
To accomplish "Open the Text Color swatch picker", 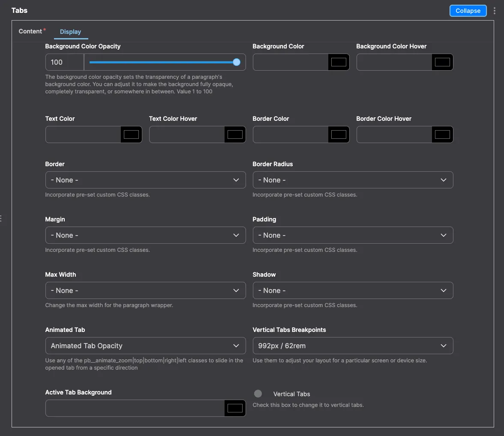I will pos(131,134).
